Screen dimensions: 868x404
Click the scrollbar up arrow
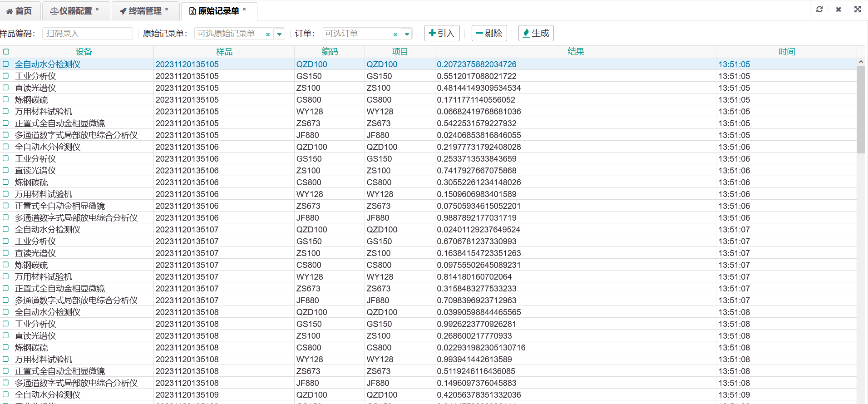pyautogui.click(x=861, y=62)
